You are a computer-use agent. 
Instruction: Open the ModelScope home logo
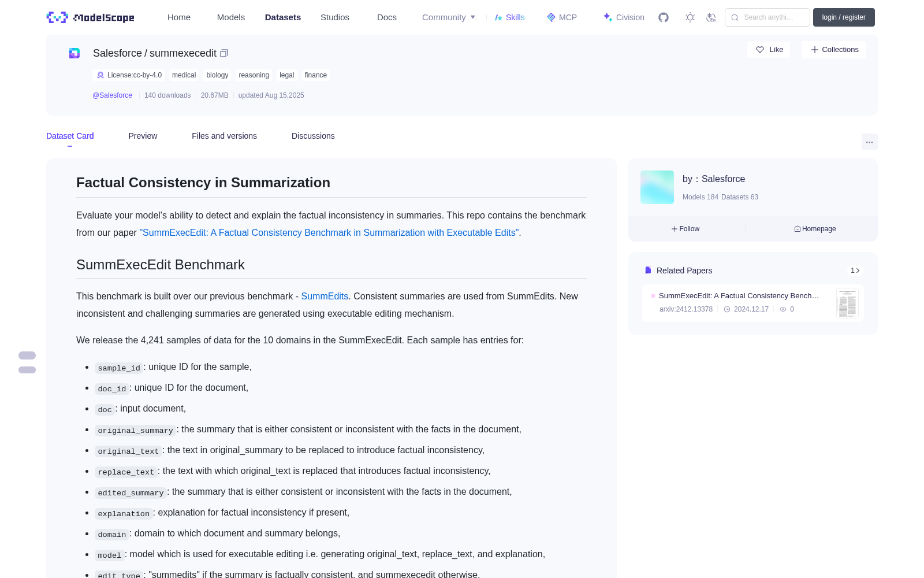[90, 17]
